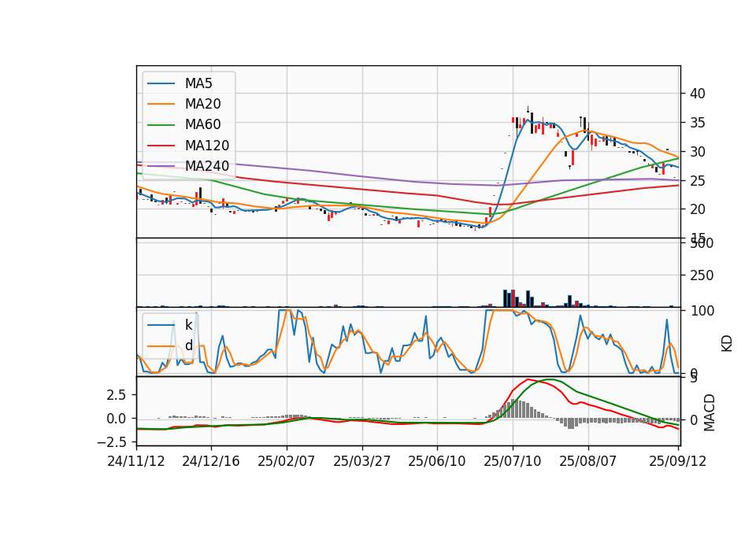Screen dimensions: 756x543
Task: Click the MA120 legend label
Action: coord(207,146)
